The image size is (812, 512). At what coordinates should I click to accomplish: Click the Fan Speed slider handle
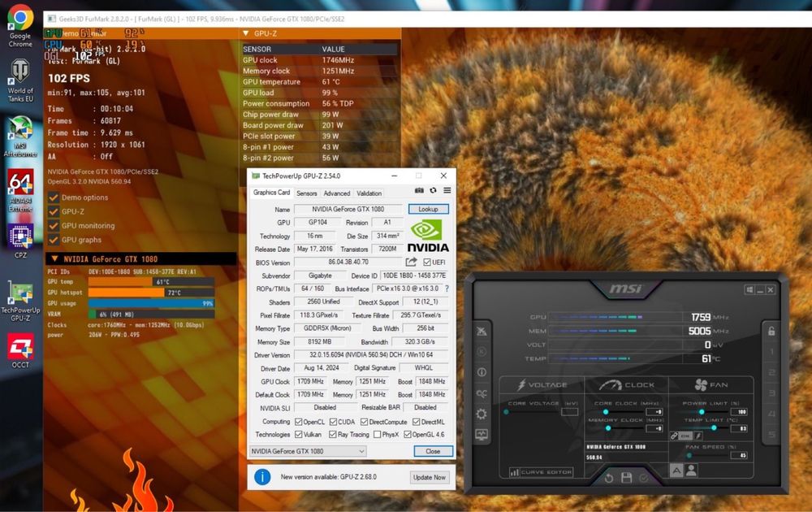pos(689,455)
